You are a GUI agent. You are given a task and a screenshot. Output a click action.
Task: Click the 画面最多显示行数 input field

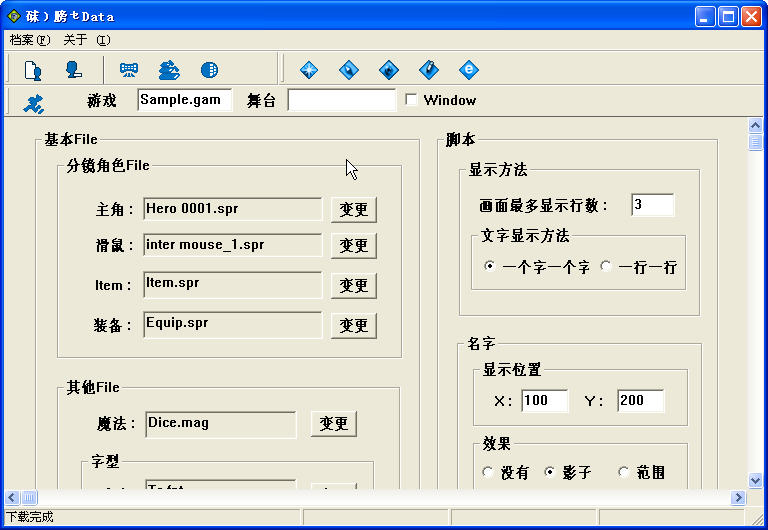[652, 205]
